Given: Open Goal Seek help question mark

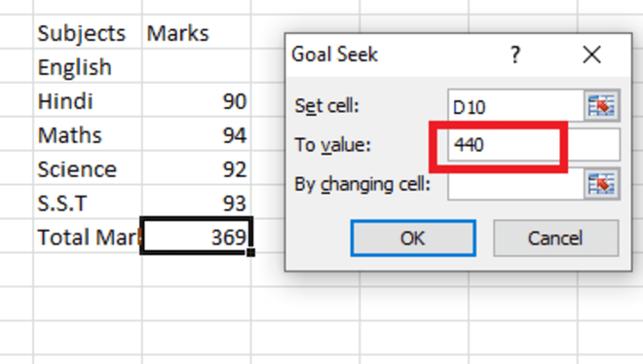Looking at the screenshot, I should 515,55.
